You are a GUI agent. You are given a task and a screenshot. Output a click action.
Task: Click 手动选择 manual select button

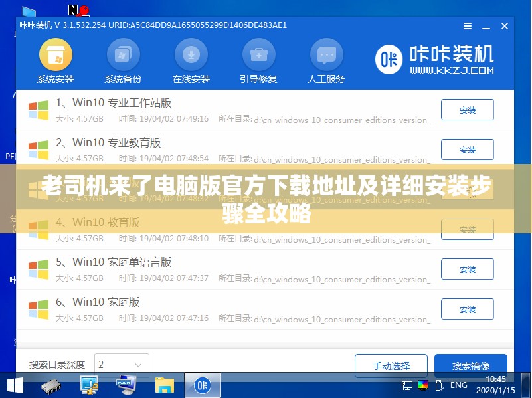[x=391, y=365]
